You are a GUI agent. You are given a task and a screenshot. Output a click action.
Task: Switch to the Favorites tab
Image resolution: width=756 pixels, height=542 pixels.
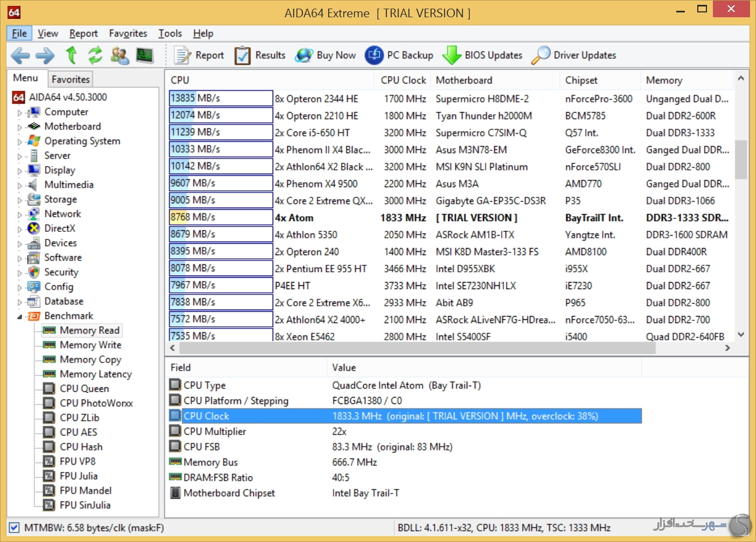pos(71,79)
